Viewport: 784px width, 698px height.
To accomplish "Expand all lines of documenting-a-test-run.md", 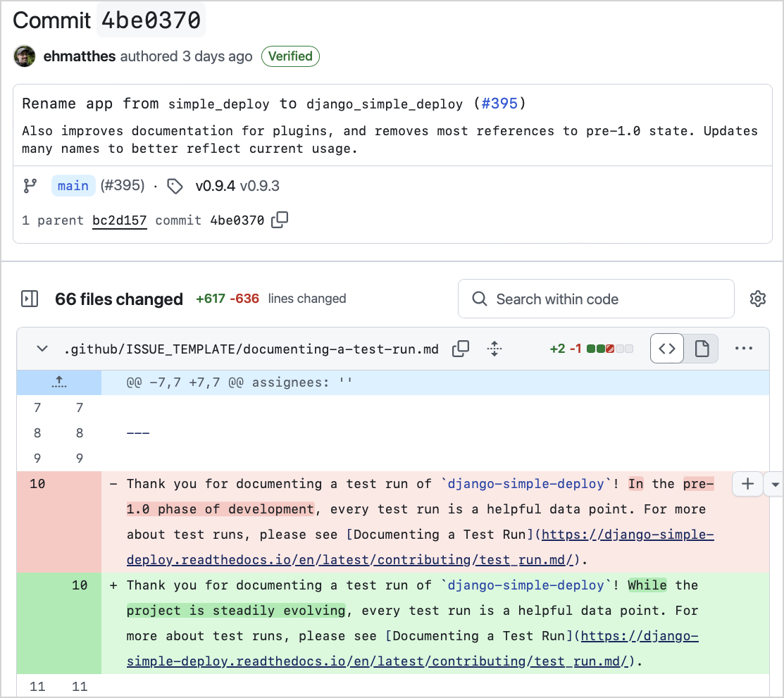I will pyautogui.click(x=494, y=349).
